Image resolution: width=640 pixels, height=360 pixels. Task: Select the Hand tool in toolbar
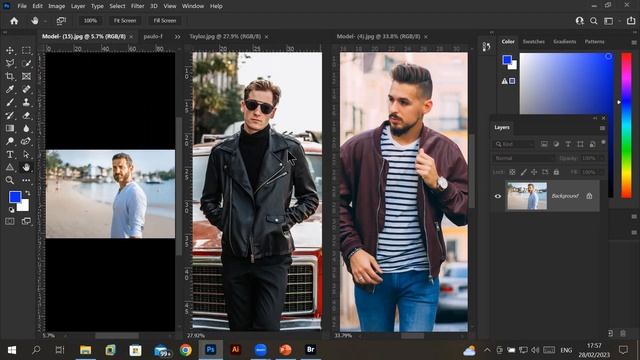pyautogui.click(x=26, y=167)
